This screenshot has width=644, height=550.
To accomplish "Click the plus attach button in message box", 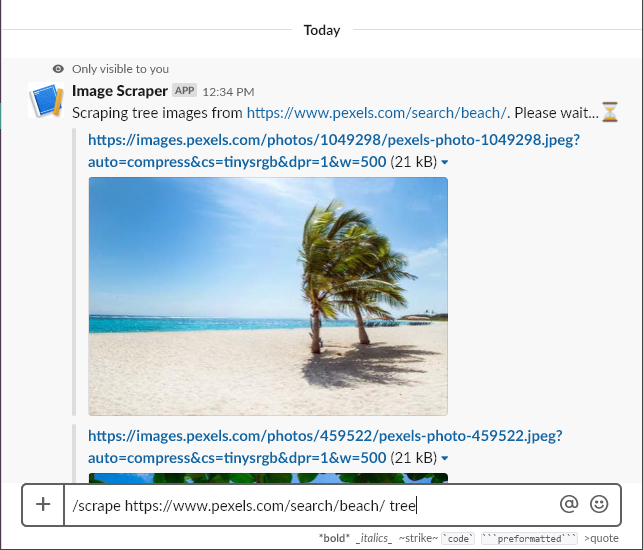I will point(43,504).
